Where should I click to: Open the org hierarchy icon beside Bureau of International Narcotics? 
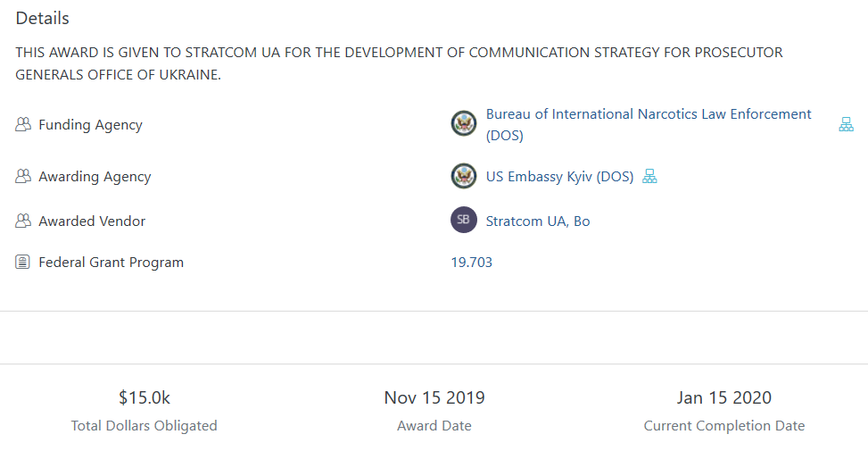pos(846,125)
